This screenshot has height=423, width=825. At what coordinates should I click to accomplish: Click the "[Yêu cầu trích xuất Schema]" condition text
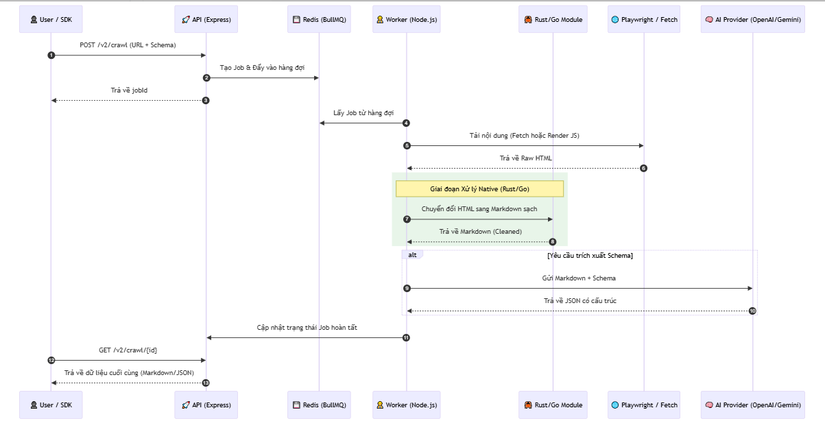tap(590, 256)
